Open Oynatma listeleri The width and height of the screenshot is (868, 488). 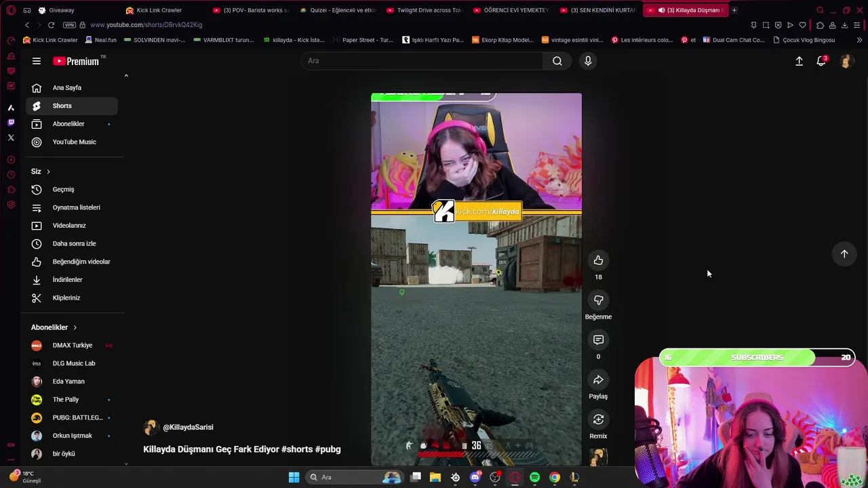pyautogui.click(x=72, y=207)
